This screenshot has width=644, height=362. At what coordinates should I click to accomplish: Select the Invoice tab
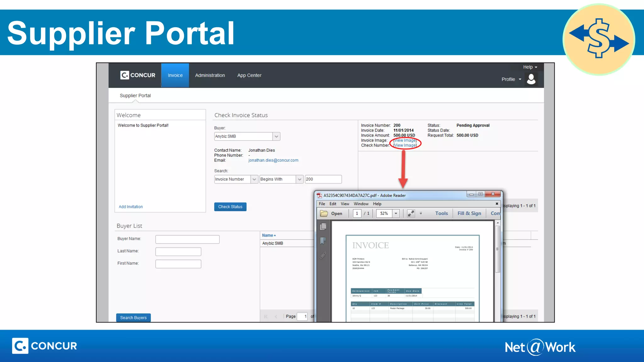175,75
